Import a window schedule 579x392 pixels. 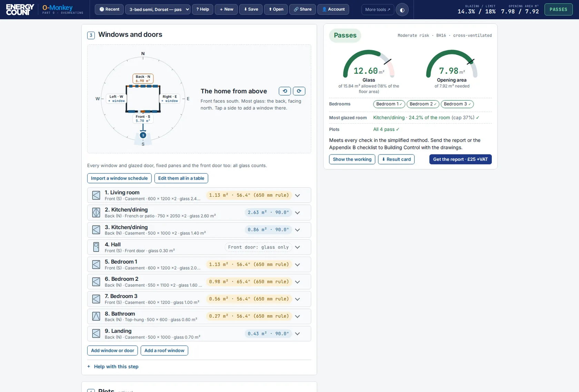(119, 178)
